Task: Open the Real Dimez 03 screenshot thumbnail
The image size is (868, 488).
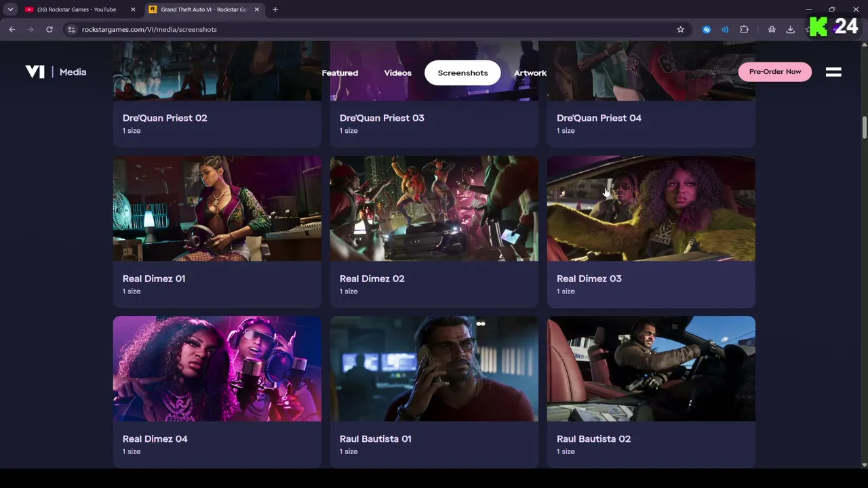Action: (651, 209)
